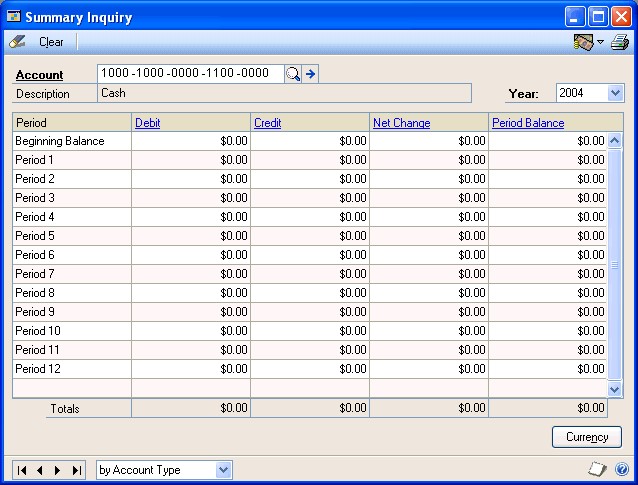638x485 pixels.
Task: Click the Credit column link
Action: click(267, 123)
